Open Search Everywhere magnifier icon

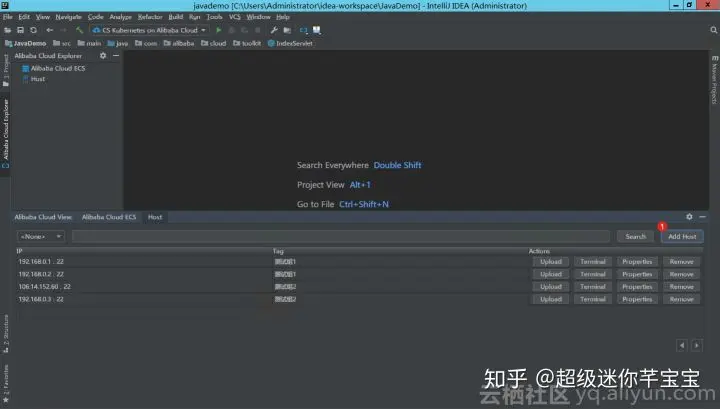point(714,30)
